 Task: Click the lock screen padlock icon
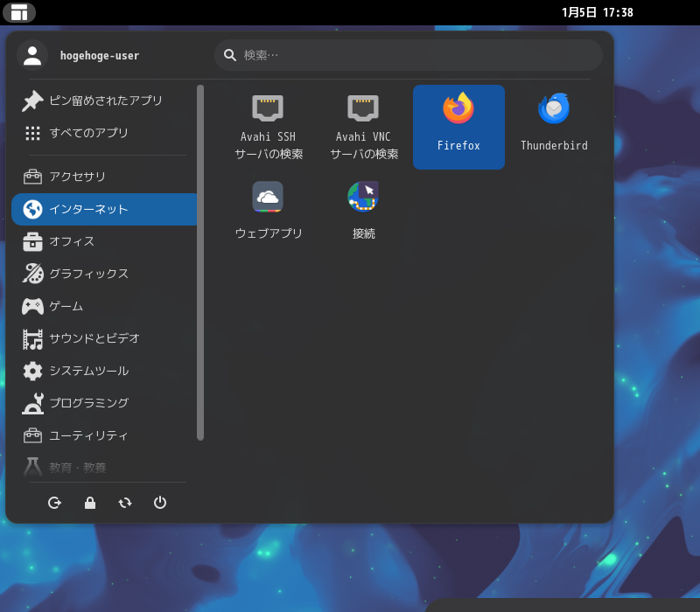coord(90,503)
